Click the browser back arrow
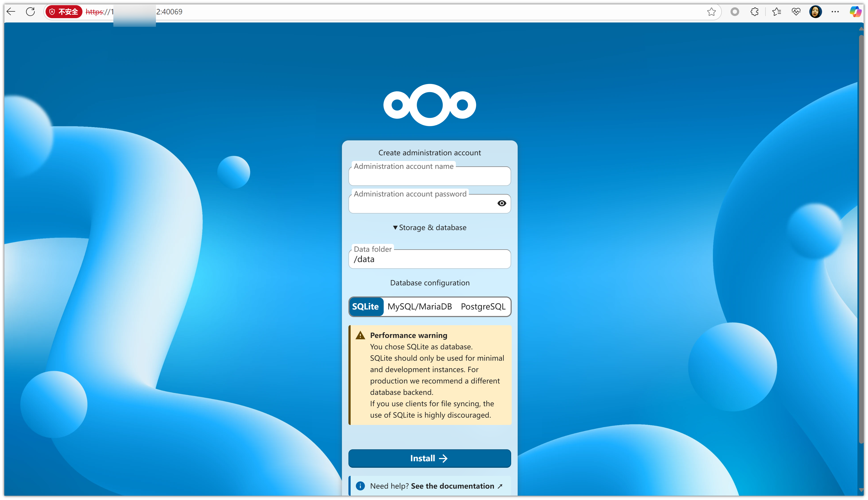868x500 pixels. pyautogui.click(x=11, y=12)
